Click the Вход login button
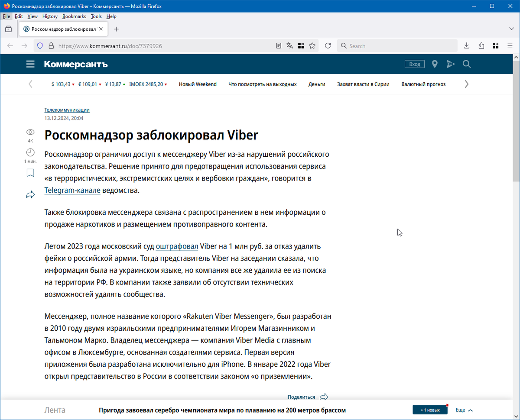The width and height of the screenshot is (520, 420). 415,64
